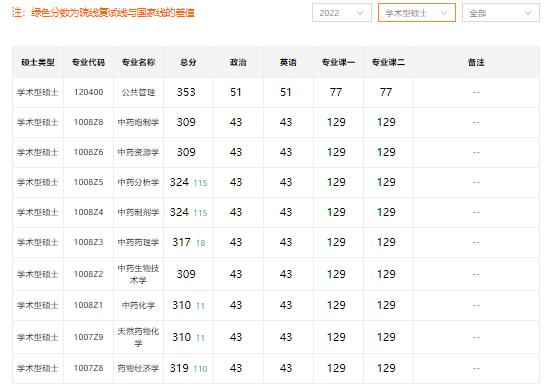Select major code 120400

pyautogui.click(x=88, y=92)
